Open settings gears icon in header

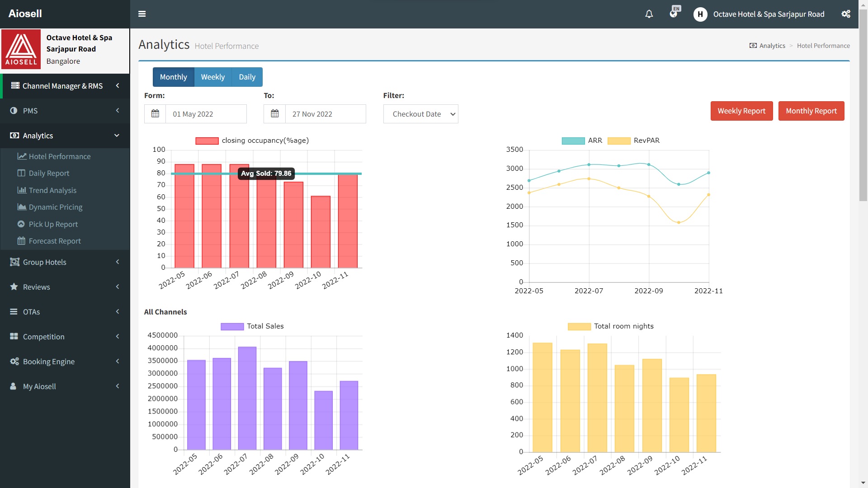[845, 14]
